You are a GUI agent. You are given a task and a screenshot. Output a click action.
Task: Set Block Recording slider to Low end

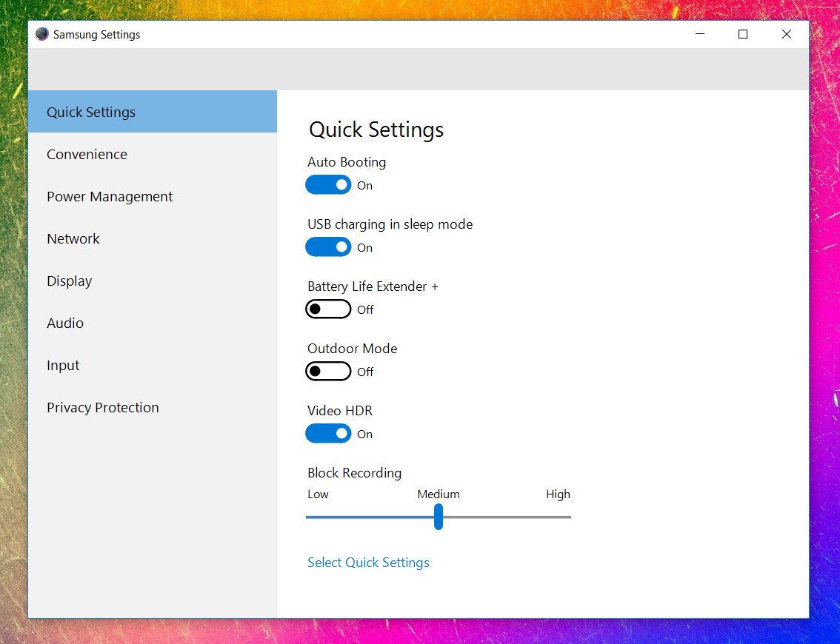tap(307, 517)
